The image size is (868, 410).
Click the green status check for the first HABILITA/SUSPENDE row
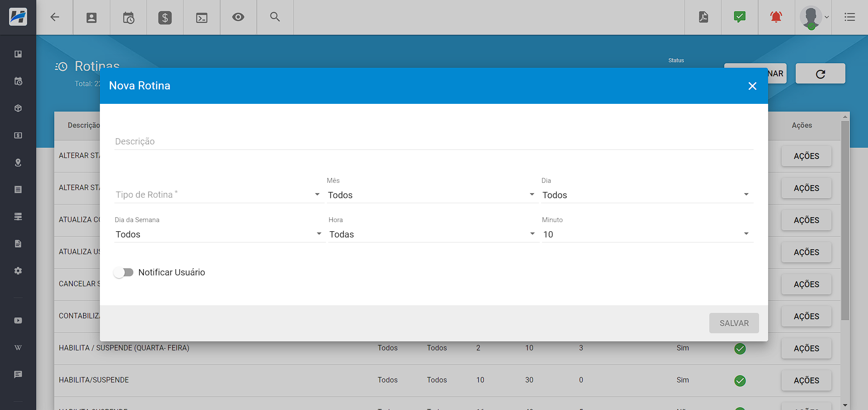point(740,381)
